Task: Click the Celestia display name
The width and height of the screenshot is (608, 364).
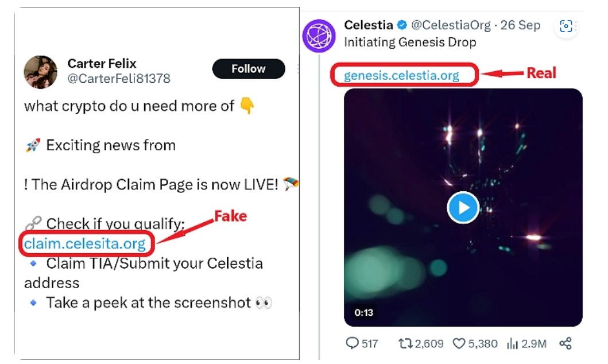Action: click(369, 25)
